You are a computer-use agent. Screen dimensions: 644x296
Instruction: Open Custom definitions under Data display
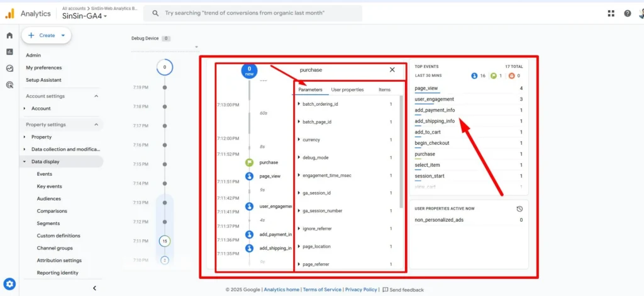pos(58,236)
